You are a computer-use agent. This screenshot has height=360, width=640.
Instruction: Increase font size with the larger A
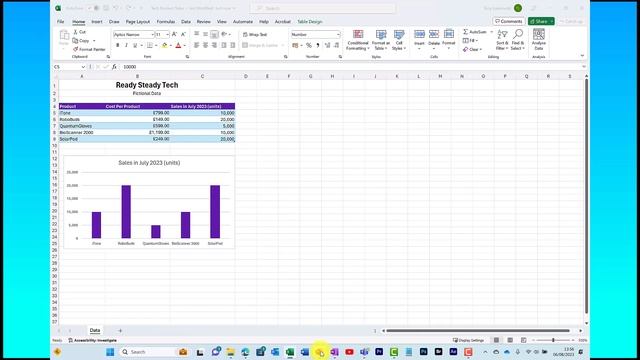pos(175,35)
